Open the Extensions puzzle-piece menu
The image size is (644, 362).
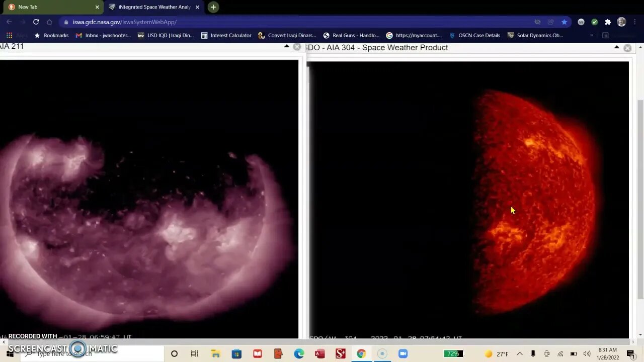(608, 22)
